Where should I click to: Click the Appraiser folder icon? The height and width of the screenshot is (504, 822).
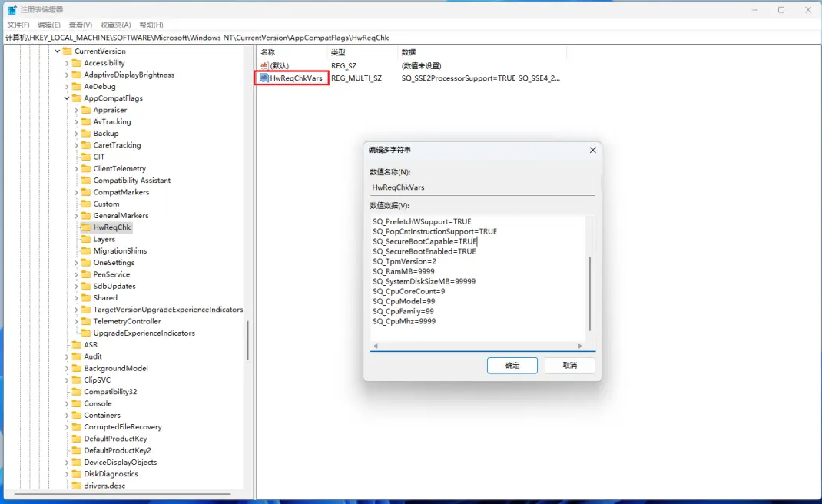pyautogui.click(x=86, y=110)
